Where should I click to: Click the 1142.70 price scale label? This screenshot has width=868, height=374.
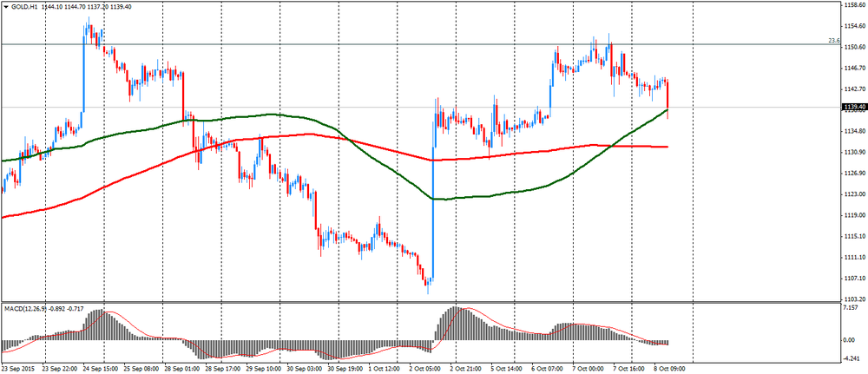(853, 89)
